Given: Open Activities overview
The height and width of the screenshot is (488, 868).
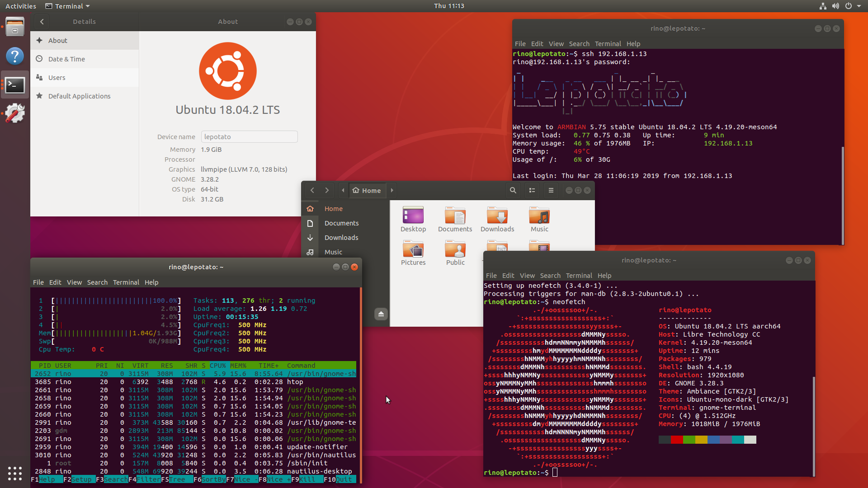Looking at the screenshot, I should [21, 6].
